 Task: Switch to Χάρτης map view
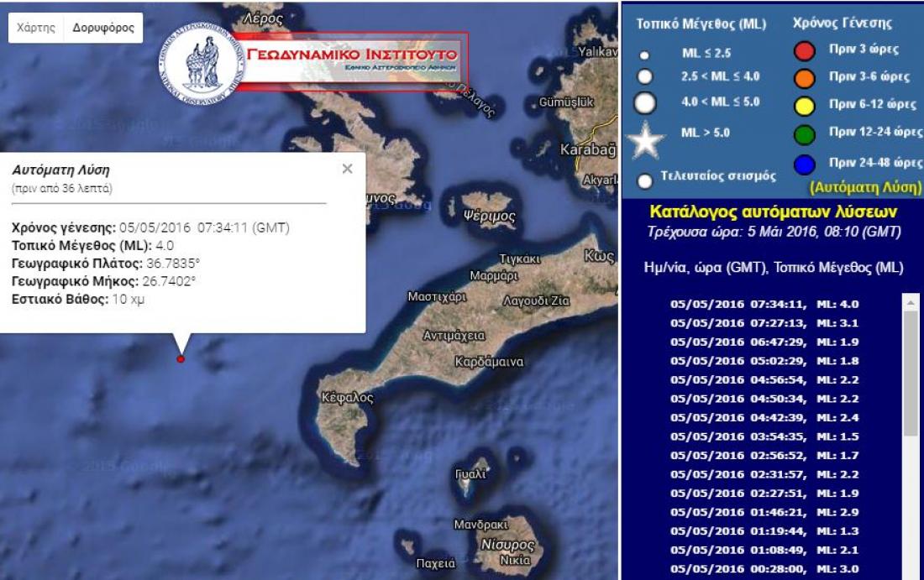[x=36, y=28]
